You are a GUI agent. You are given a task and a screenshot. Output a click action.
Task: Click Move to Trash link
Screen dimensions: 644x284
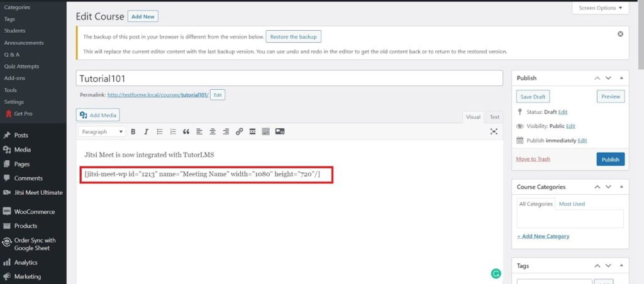pos(533,159)
